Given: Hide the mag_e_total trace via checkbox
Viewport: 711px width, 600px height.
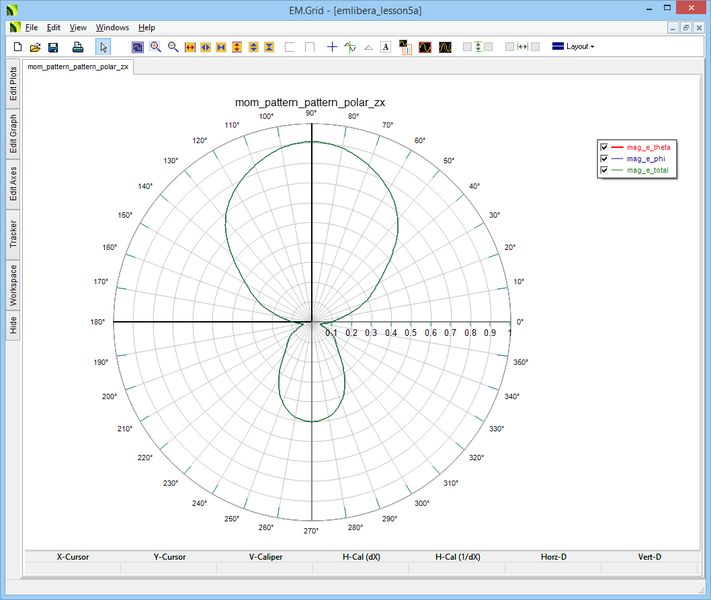Looking at the screenshot, I should (604, 171).
